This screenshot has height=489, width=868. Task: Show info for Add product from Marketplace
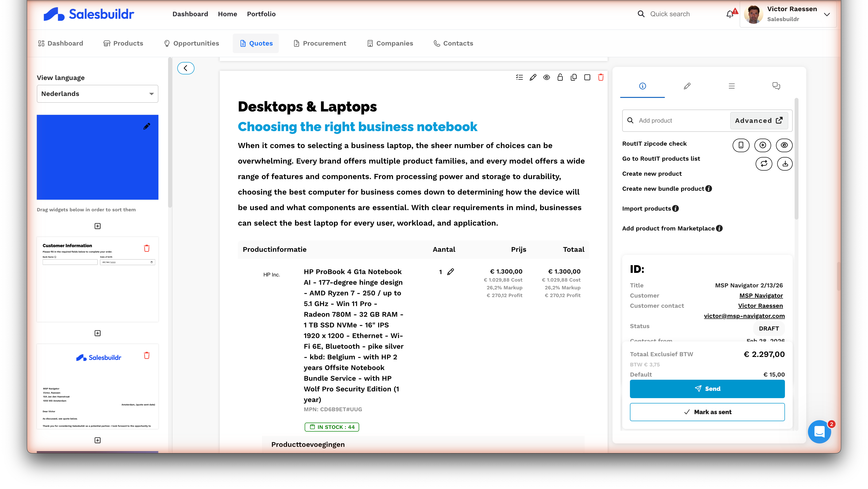pos(719,228)
